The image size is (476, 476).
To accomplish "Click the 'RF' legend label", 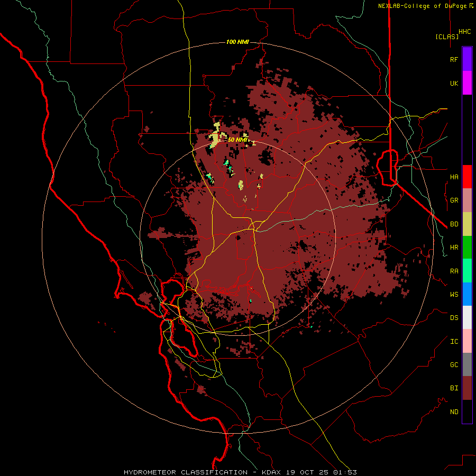I will [x=454, y=59].
